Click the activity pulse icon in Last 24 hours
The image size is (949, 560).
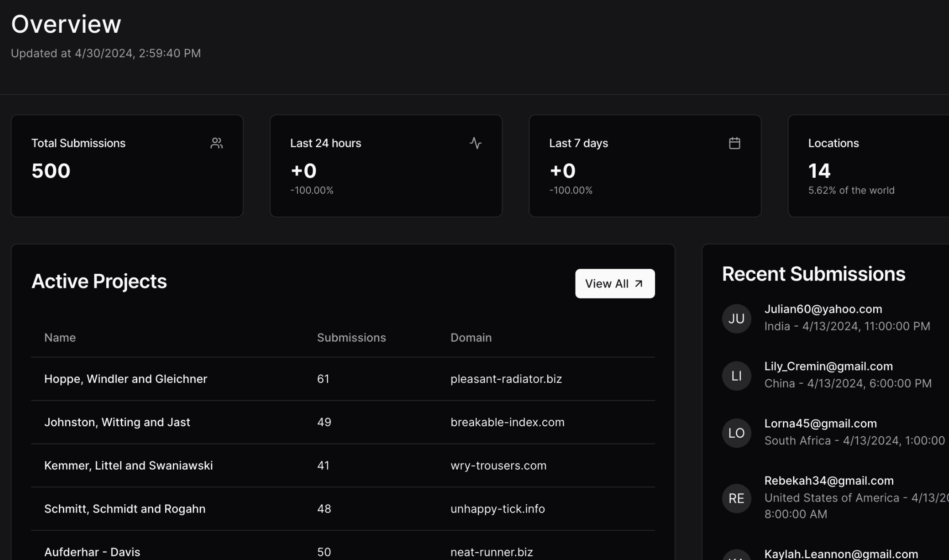click(x=475, y=143)
